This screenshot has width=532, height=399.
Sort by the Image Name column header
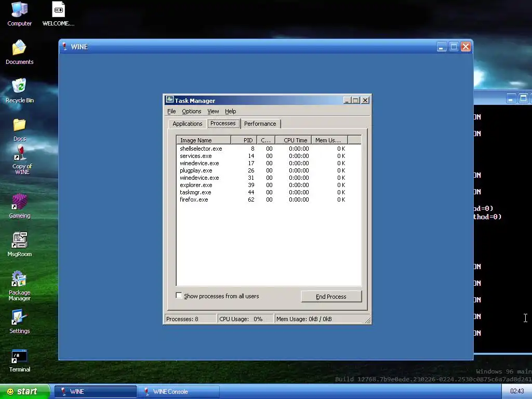pos(204,140)
